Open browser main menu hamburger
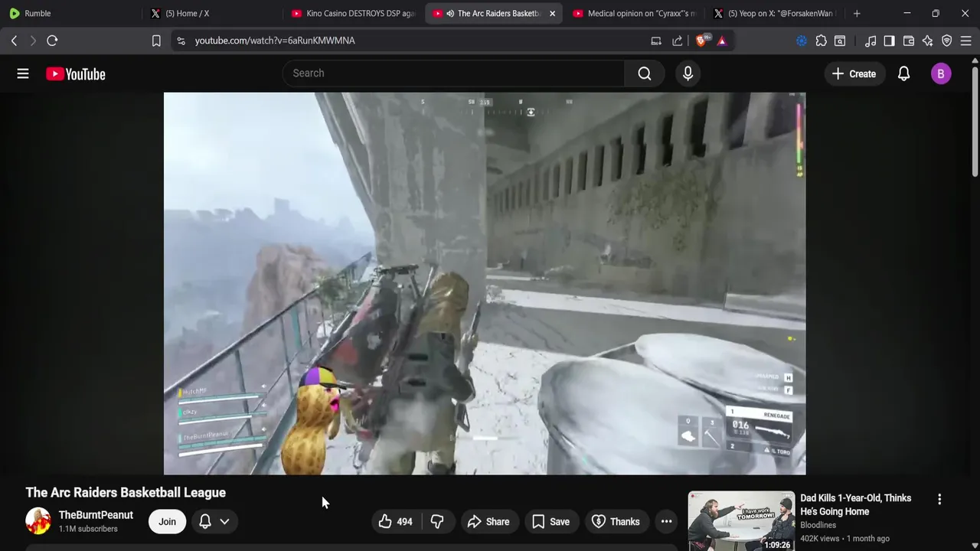This screenshot has height=551, width=980. (966, 41)
